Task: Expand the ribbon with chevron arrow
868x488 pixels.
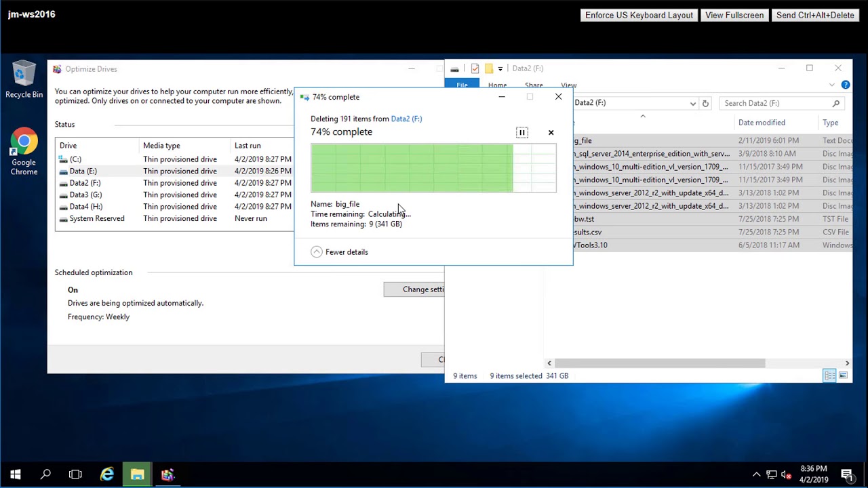Action: (832, 85)
